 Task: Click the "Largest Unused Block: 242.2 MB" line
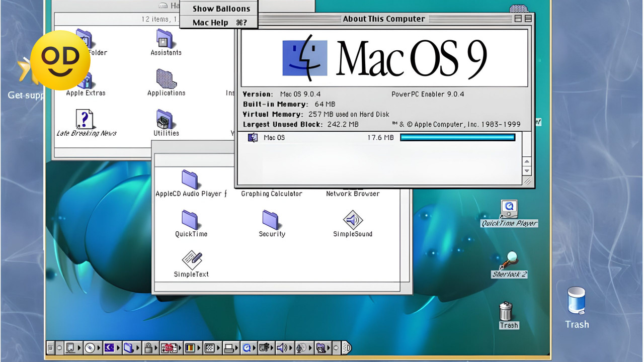tap(300, 124)
